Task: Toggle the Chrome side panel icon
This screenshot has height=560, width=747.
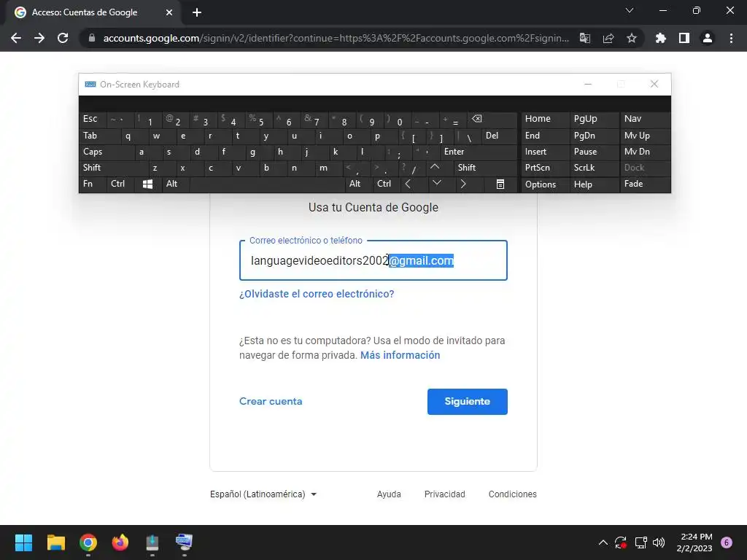Action: (x=684, y=38)
